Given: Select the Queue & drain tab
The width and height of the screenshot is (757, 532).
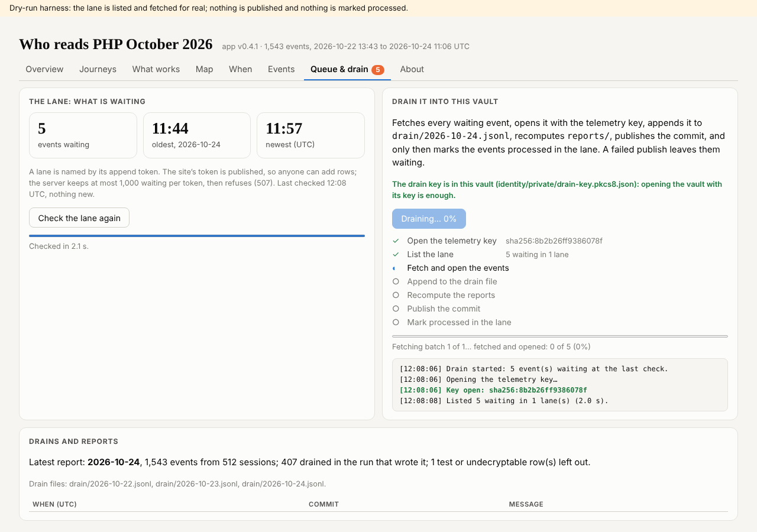Looking at the screenshot, I should pos(347,69).
